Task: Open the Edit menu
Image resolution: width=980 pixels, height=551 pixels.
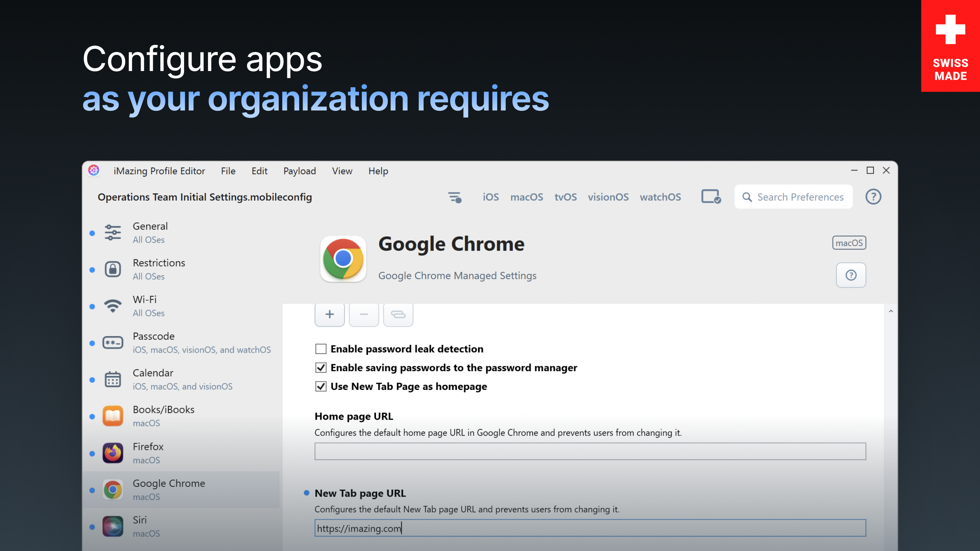Action: click(x=259, y=171)
